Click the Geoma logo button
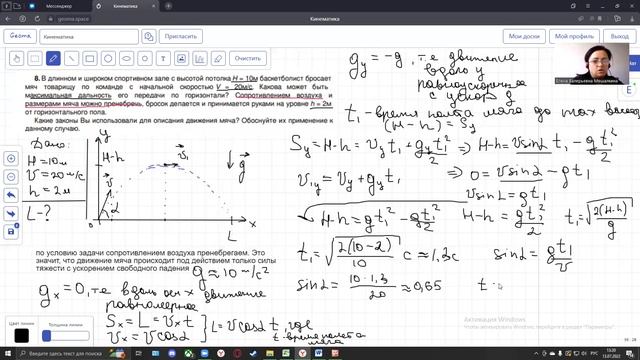 pos(20,36)
